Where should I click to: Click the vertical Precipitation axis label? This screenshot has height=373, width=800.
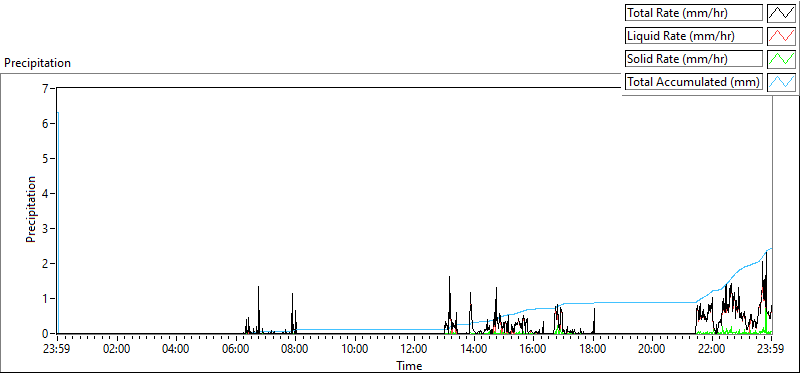[31, 209]
